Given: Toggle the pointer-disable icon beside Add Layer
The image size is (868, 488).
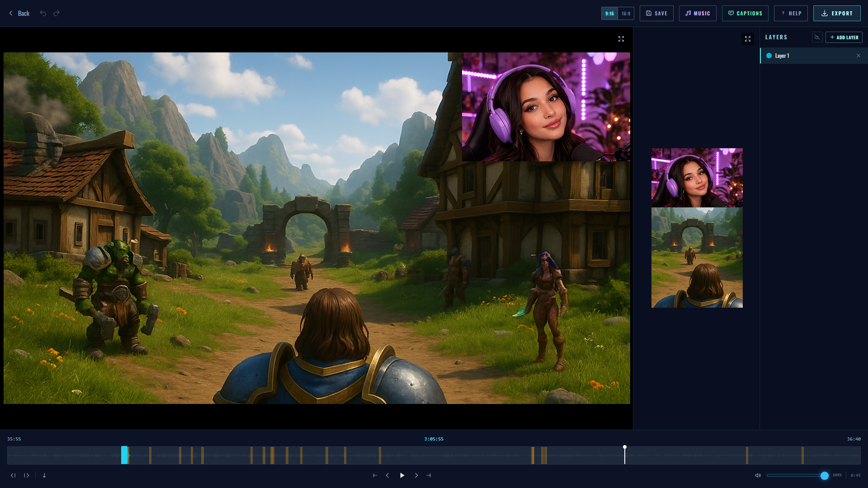Looking at the screenshot, I should (x=817, y=37).
